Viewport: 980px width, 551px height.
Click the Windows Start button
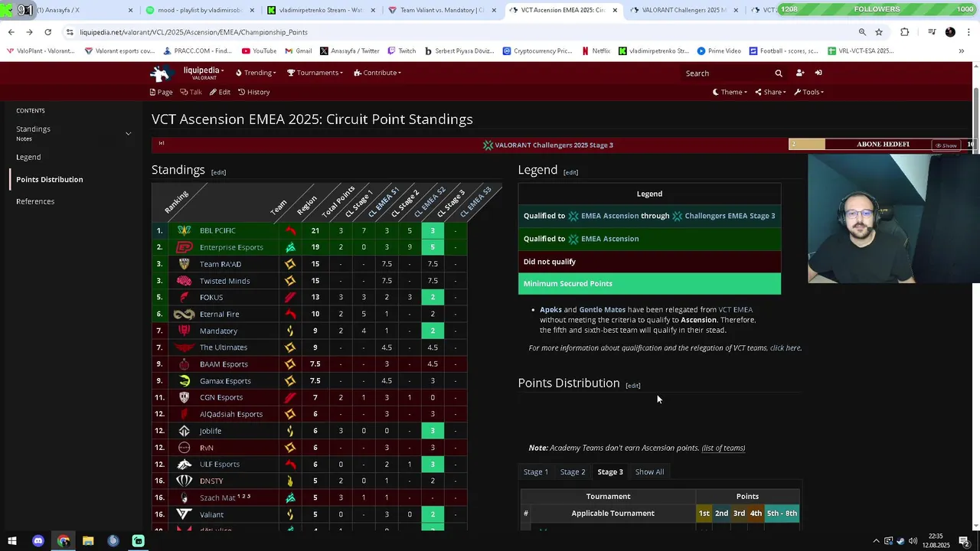tap(12, 541)
